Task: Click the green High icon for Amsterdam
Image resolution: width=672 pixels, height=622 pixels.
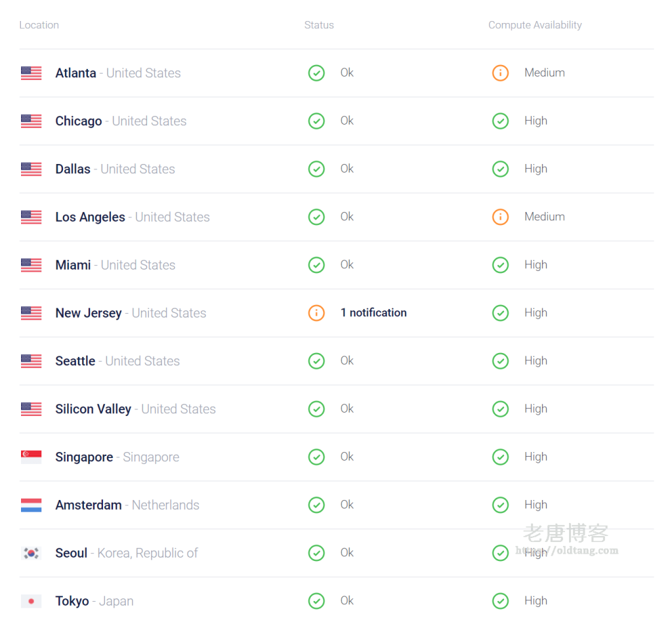Action: (x=500, y=505)
